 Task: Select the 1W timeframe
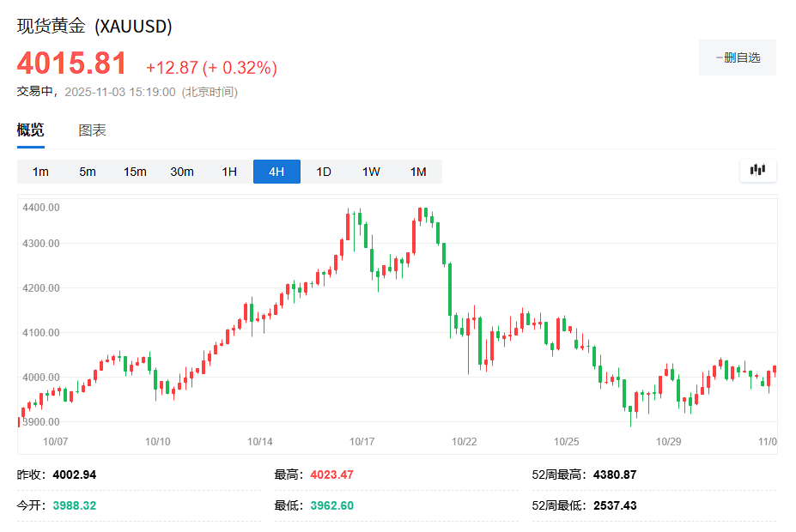370,172
